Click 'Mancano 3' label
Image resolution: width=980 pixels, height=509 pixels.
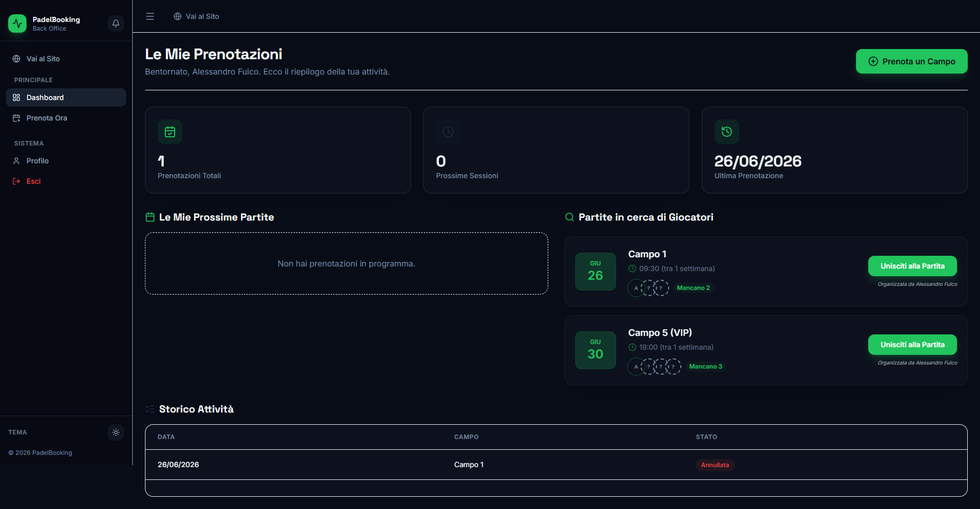tap(705, 367)
